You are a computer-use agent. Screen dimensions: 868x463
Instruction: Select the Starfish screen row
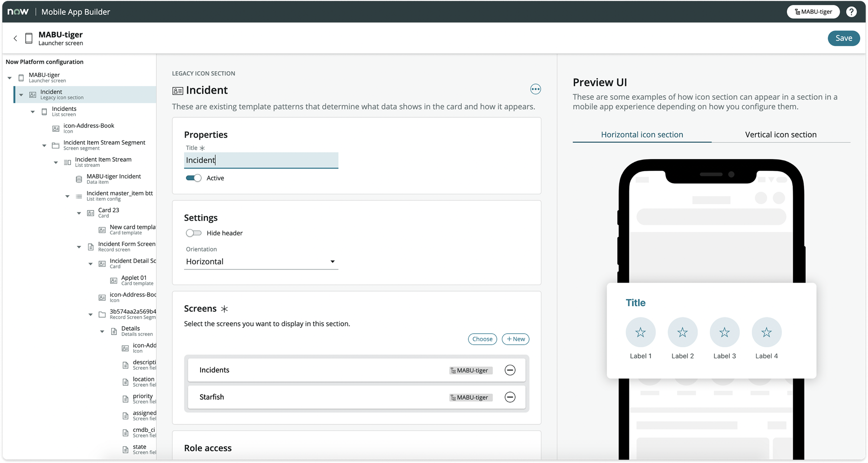[x=356, y=397]
